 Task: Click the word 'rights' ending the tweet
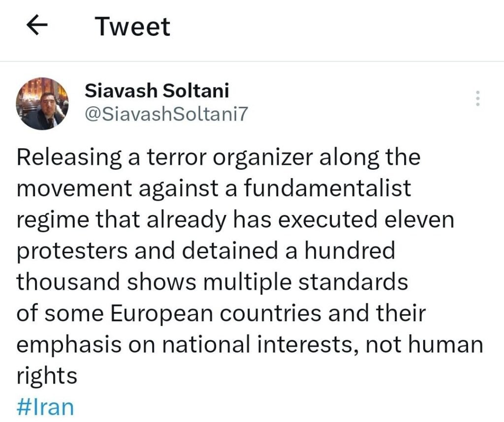47,376
